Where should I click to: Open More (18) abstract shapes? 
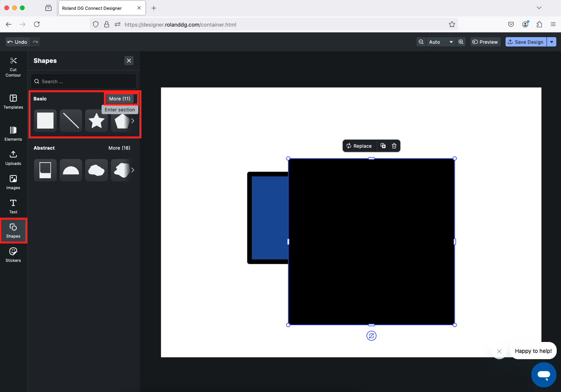pyautogui.click(x=120, y=148)
